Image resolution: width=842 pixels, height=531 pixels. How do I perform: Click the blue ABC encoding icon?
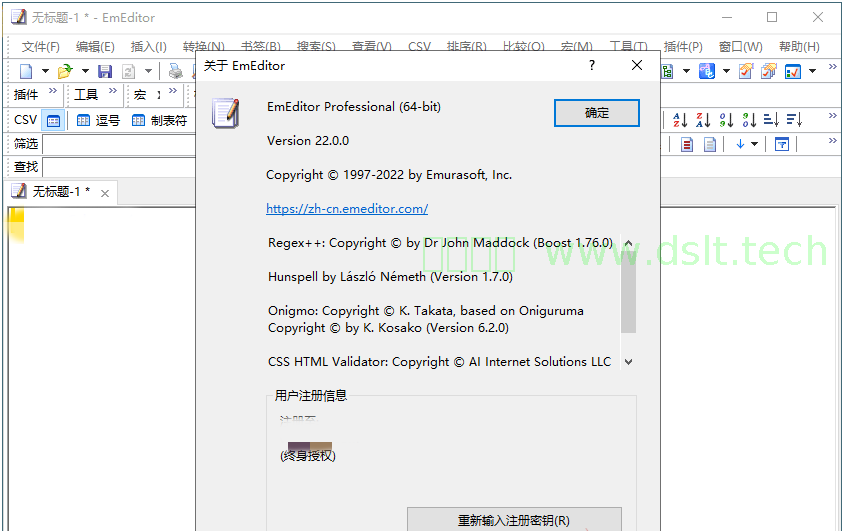[x=707, y=71]
